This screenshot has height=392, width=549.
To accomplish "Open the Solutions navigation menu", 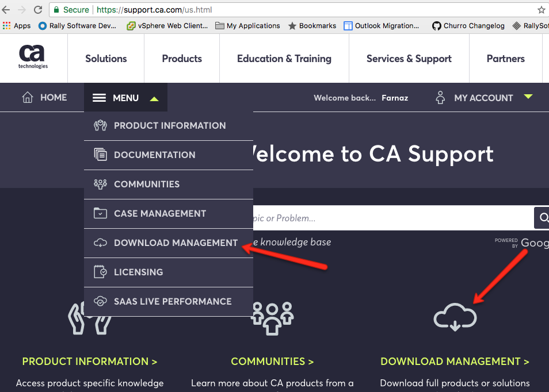I will pos(106,59).
